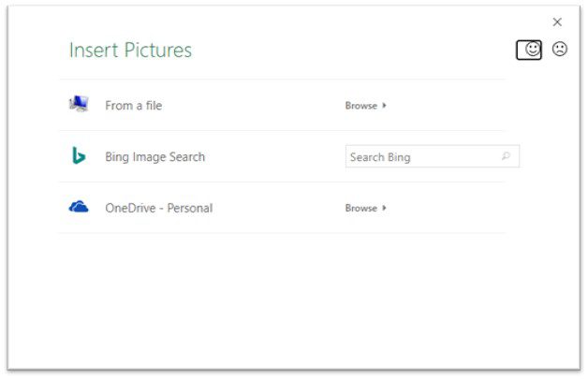Click the magnifier icon in Search Bing box
588x379 pixels.
pos(507,156)
